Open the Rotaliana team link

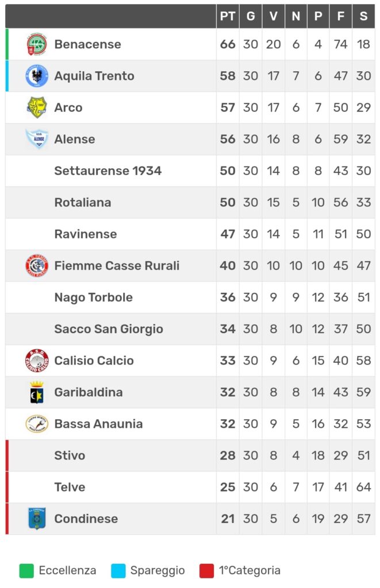pos(83,203)
